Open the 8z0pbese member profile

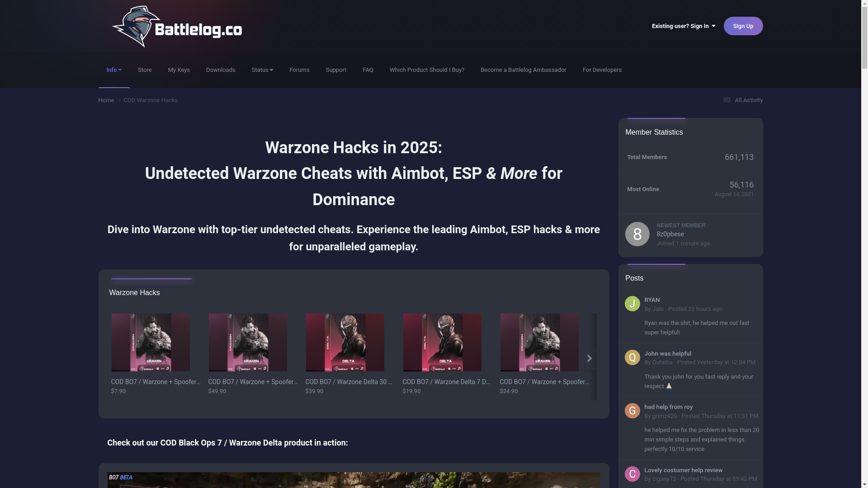pos(670,235)
